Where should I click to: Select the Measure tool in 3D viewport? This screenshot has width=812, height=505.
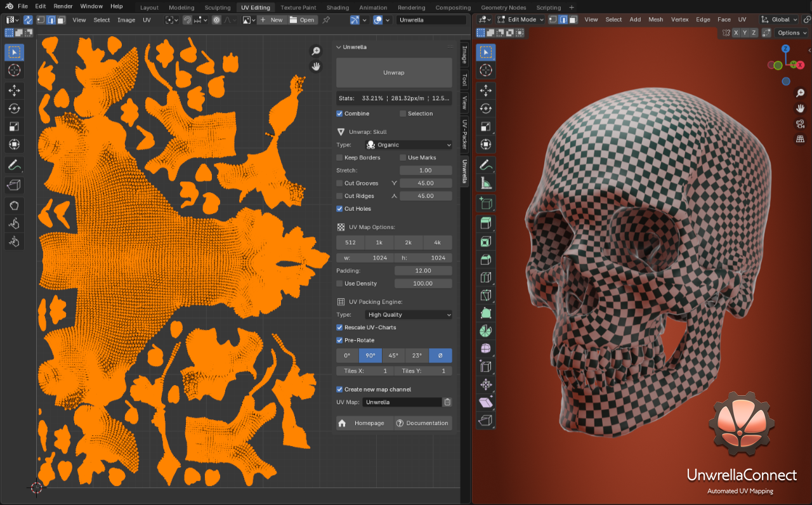pyautogui.click(x=486, y=183)
